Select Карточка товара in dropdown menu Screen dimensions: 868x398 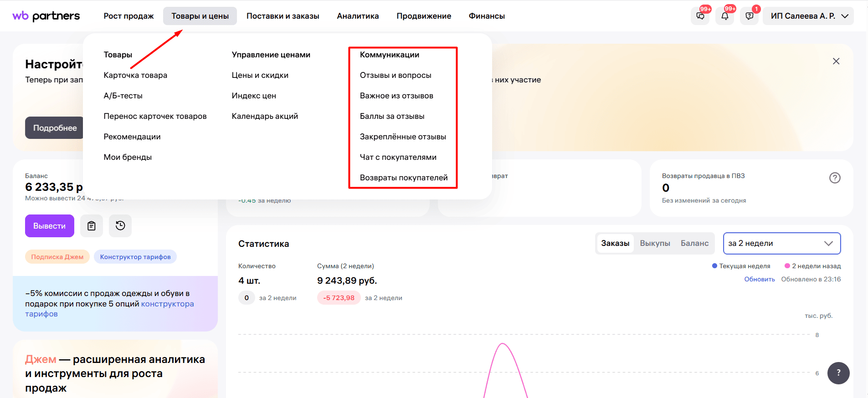(x=135, y=75)
